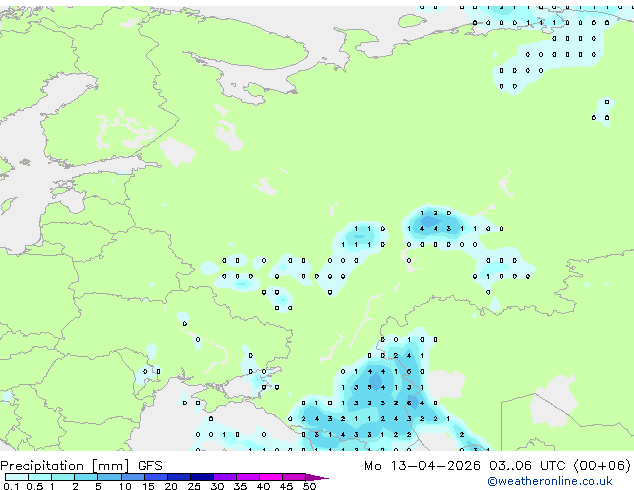Select the legend color between 20 and 25

[x=179, y=477]
